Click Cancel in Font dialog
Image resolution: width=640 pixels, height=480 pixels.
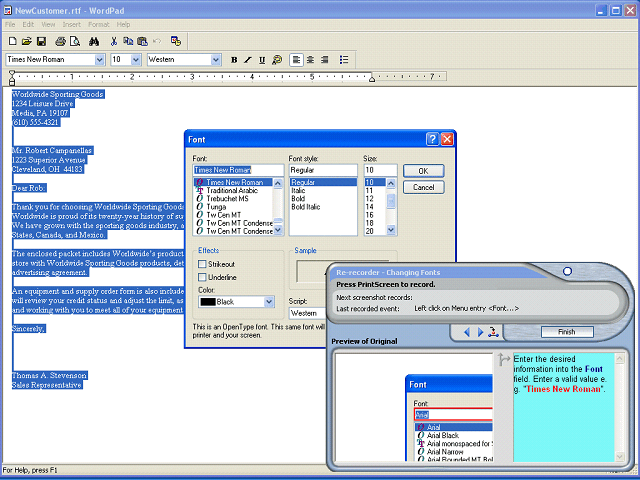(x=424, y=187)
